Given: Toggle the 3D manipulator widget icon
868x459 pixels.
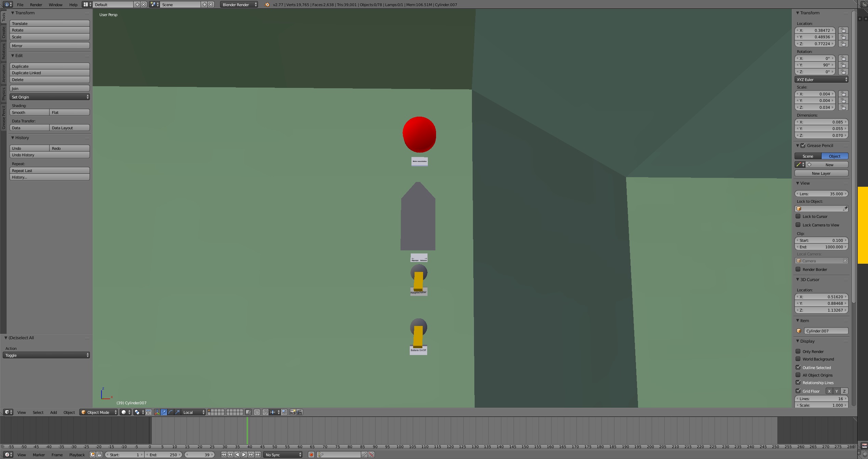Looking at the screenshot, I should 157,412.
